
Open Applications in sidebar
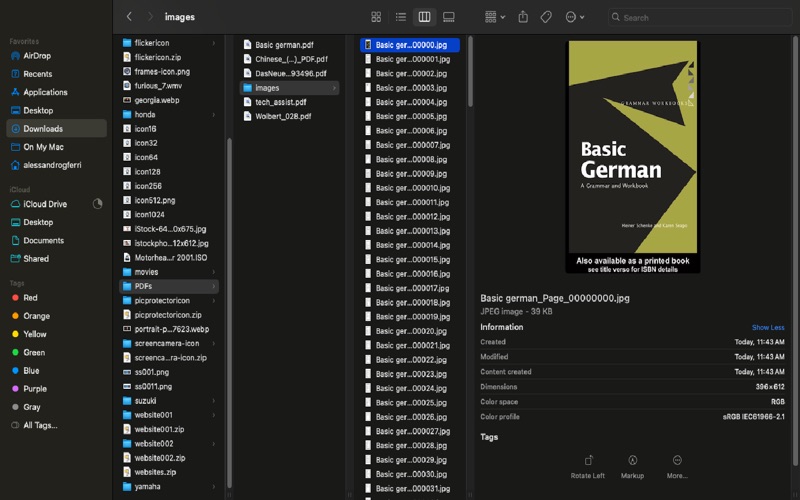click(56, 92)
